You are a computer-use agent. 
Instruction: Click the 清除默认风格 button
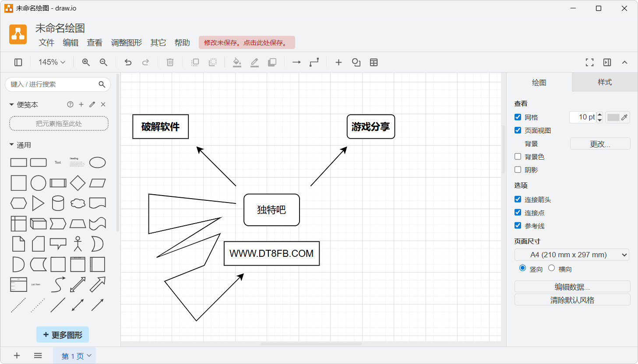pos(572,300)
